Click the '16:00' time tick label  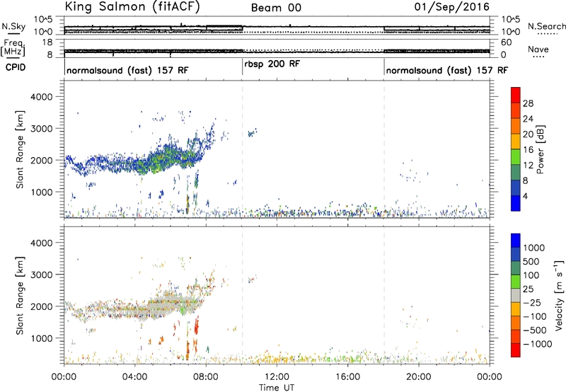coord(347,377)
